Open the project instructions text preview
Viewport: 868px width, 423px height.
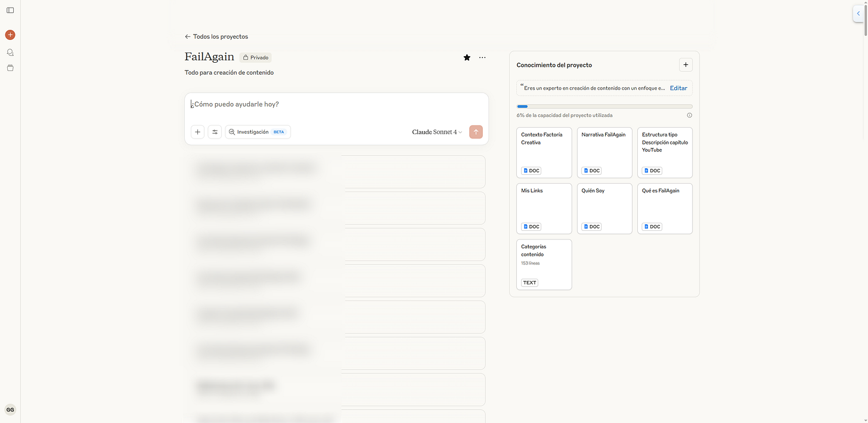(x=593, y=88)
